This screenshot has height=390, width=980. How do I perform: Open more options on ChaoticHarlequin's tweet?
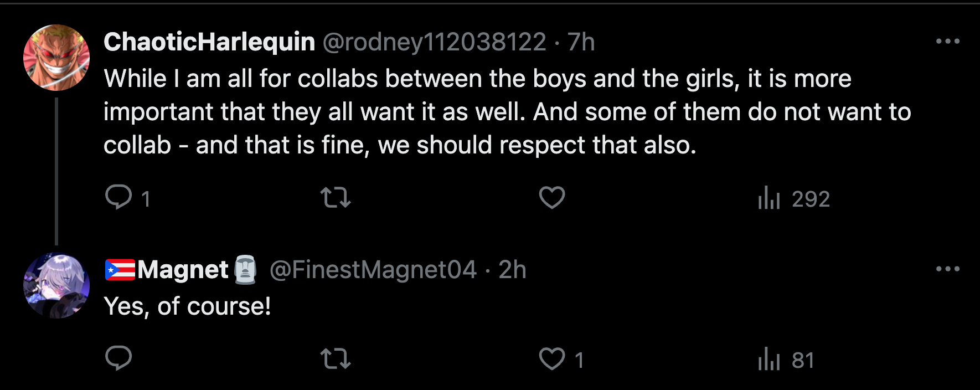tap(947, 42)
